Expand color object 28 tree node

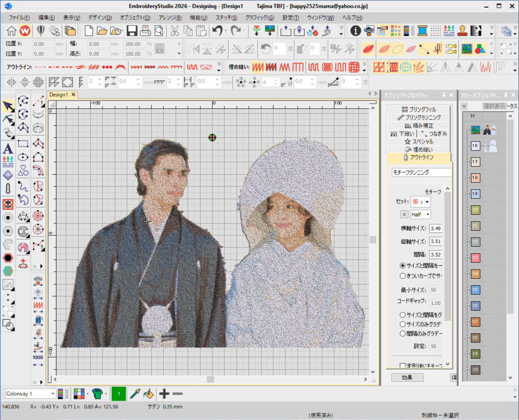pos(467,338)
